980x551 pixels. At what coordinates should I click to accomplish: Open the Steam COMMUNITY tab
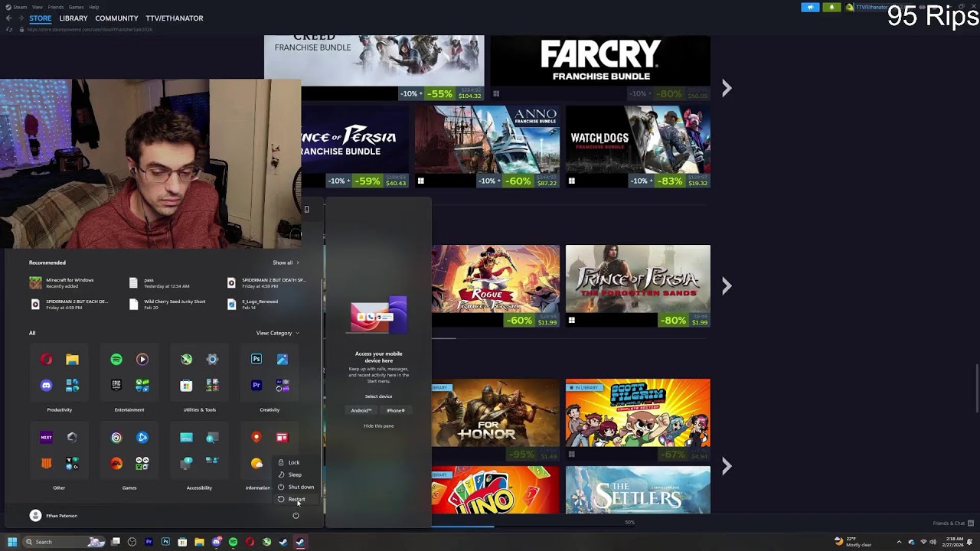point(116,18)
